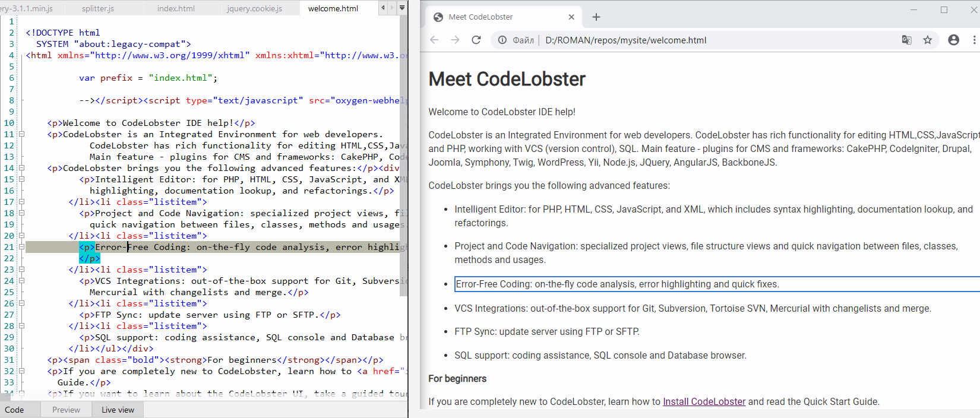Click the SQL support bullet in browser
Viewport: 980px width, 418px height.
click(600, 355)
